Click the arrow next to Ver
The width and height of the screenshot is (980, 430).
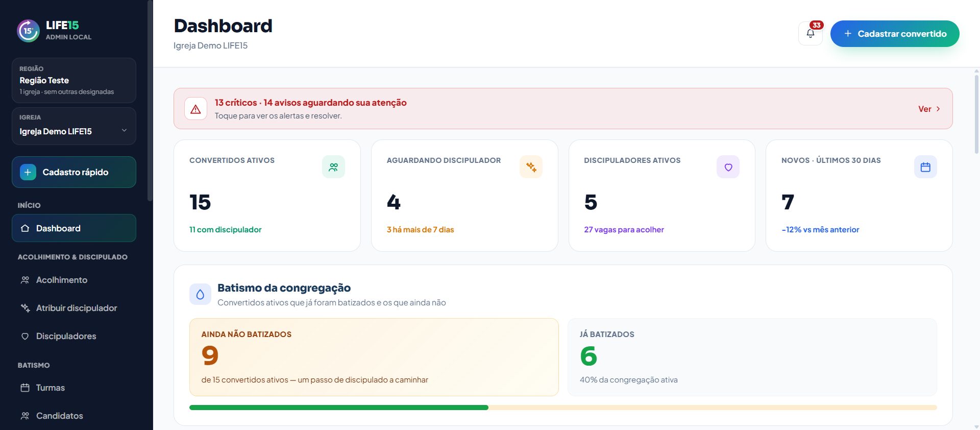(x=938, y=109)
